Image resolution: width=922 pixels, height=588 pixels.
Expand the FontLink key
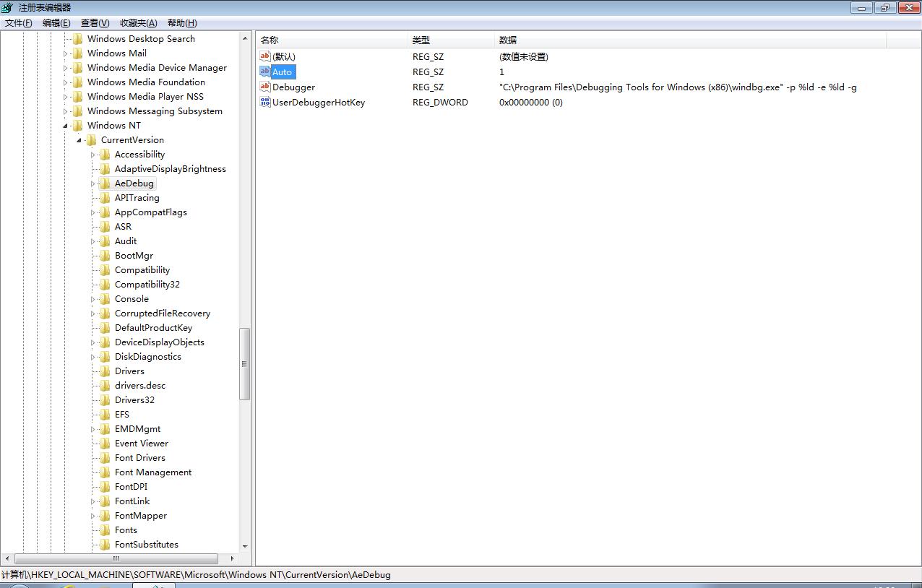[93, 501]
